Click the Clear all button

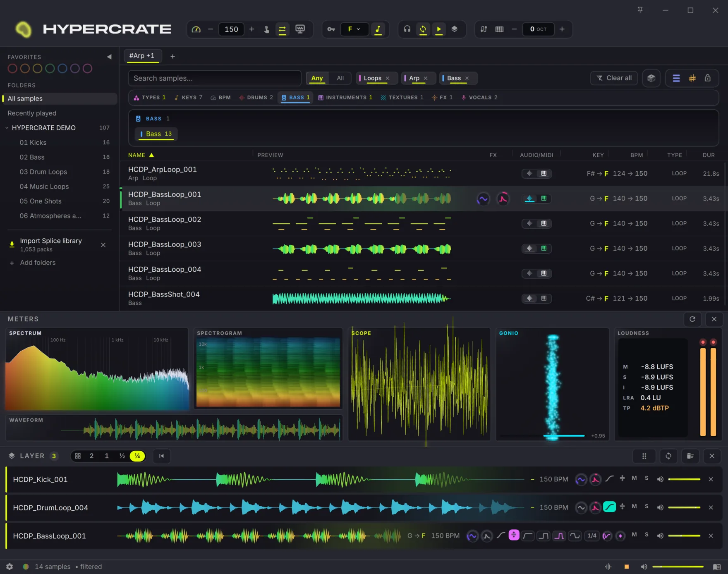point(614,78)
